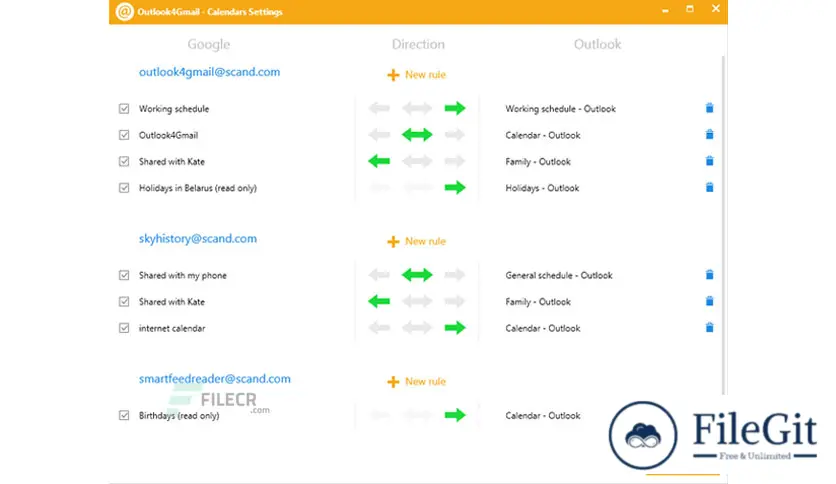
Task: Toggle the Outlook4Gmail calendar checkbox
Action: tap(124, 135)
